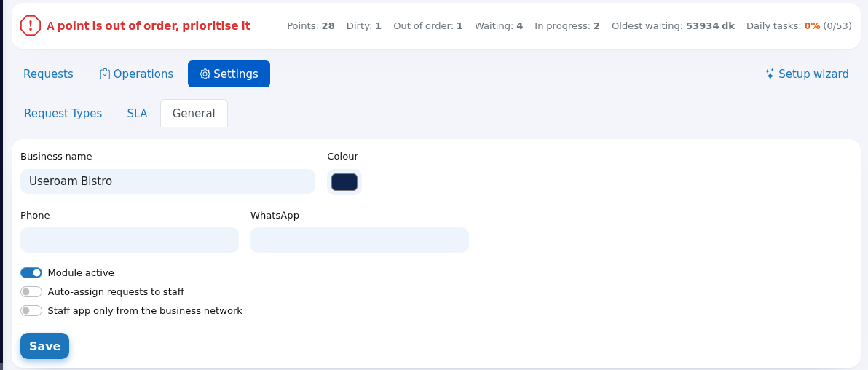Focus the empty Phone field

(130, 240)
